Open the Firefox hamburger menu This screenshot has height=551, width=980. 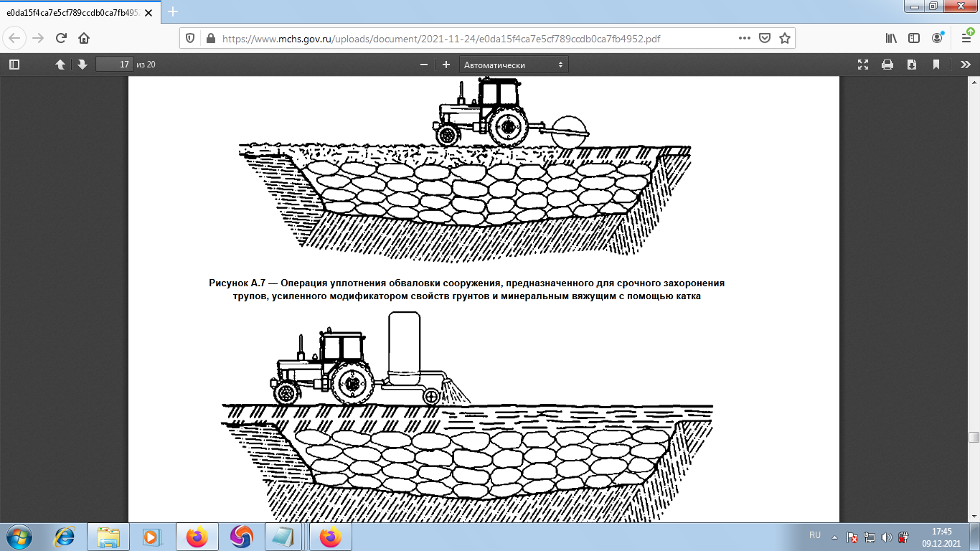(966, 38)
